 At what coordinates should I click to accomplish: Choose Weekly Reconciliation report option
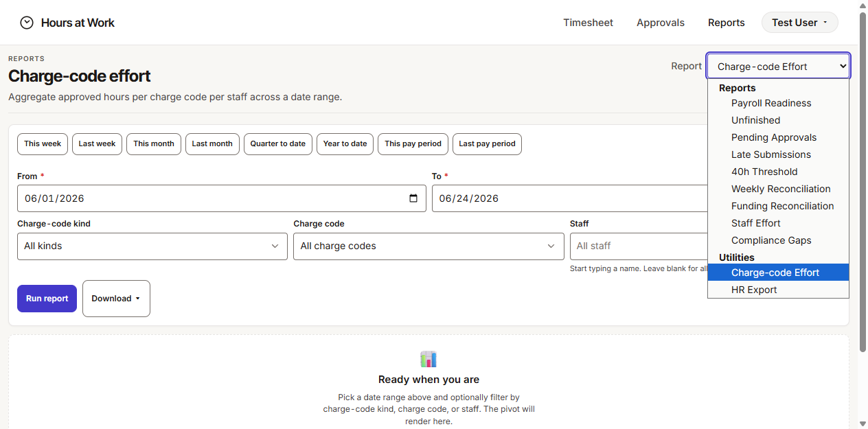point(778,189)
